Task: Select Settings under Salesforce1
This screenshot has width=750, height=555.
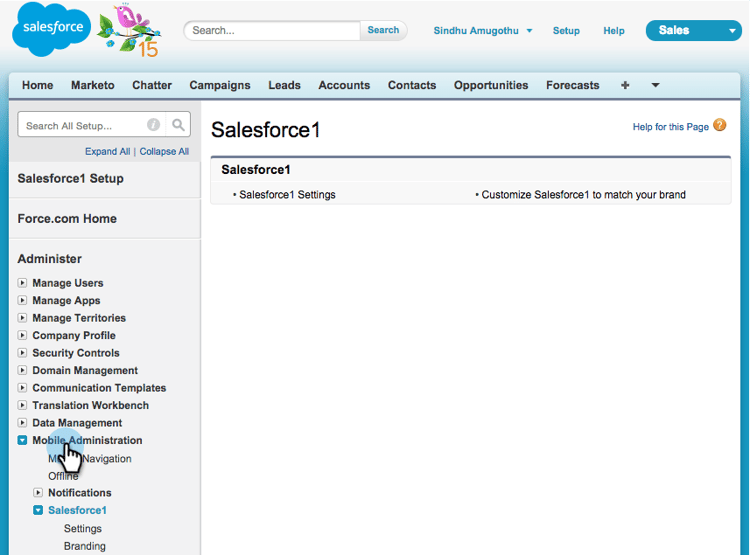Action: click(x=83, y=529)
